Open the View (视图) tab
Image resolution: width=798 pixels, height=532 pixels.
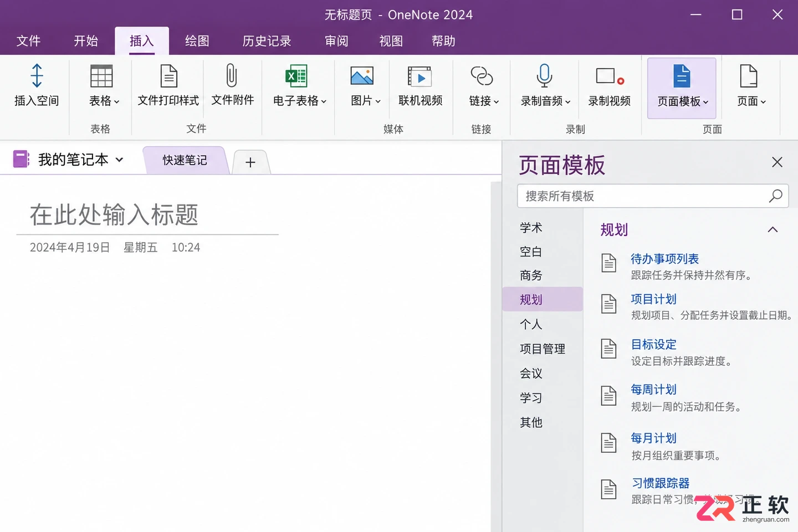391,41
